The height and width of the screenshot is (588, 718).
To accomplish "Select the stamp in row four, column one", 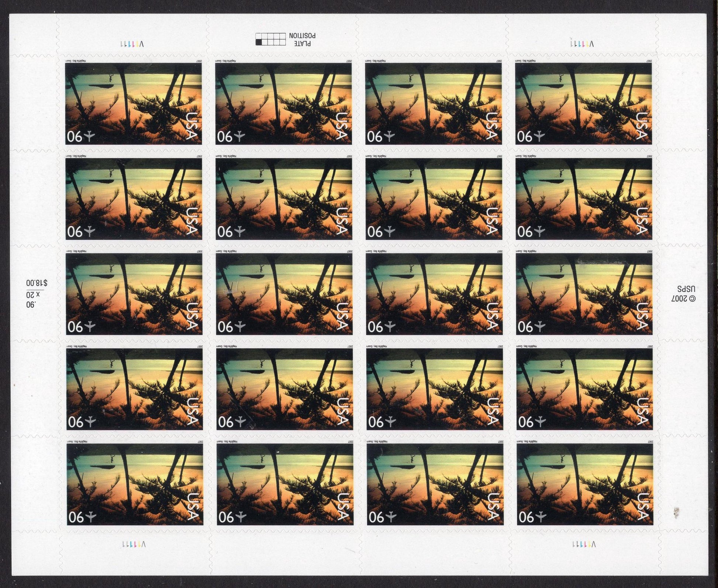I will click(x=134, y=389).
